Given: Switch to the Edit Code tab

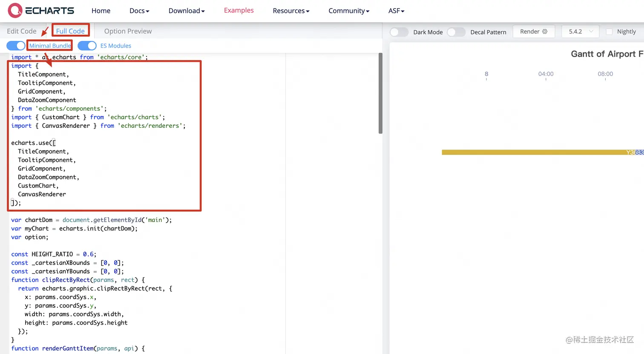Looking at the screenshot, I should 22,31.
